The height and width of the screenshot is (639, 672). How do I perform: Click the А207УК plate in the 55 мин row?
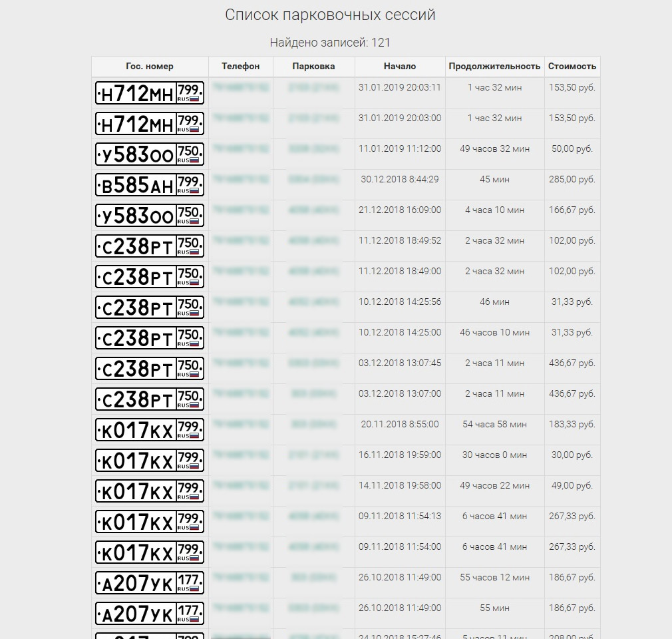(150, 613)
